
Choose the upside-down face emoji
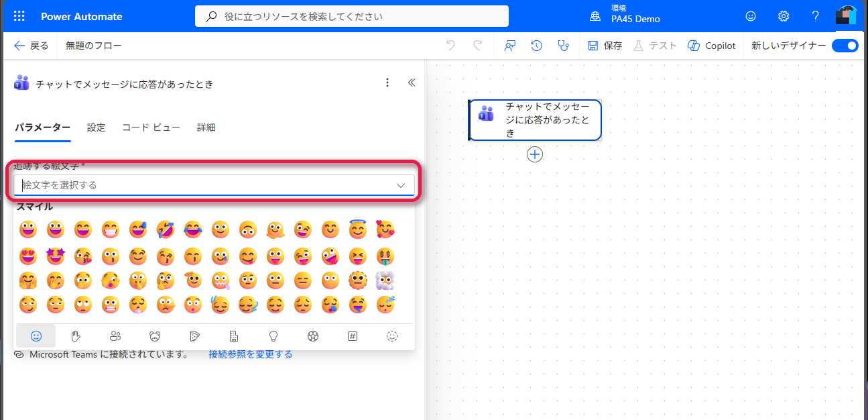tap(248, 229)
